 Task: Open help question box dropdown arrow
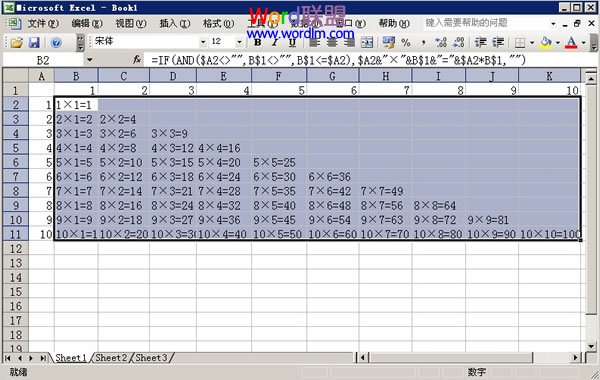point(553,24)
